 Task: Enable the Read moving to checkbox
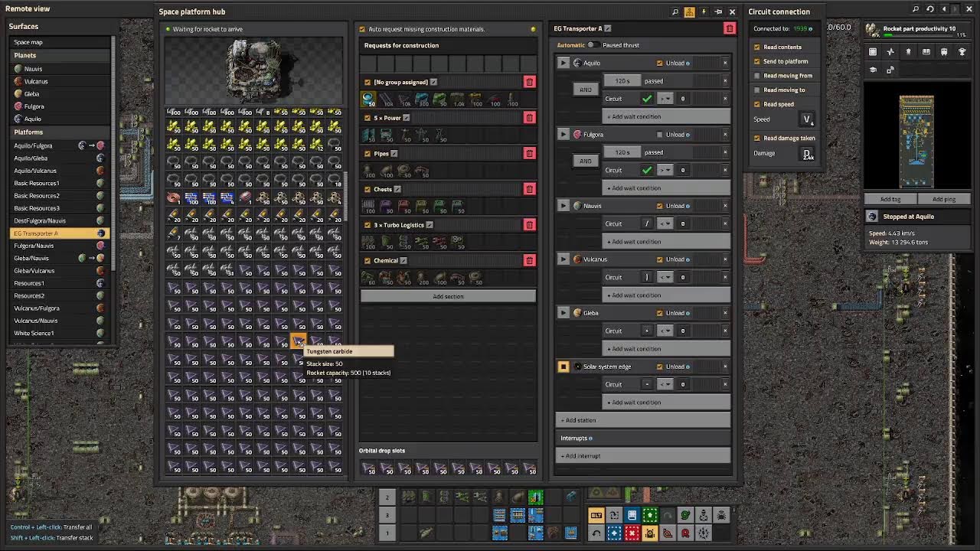[757, 90]
